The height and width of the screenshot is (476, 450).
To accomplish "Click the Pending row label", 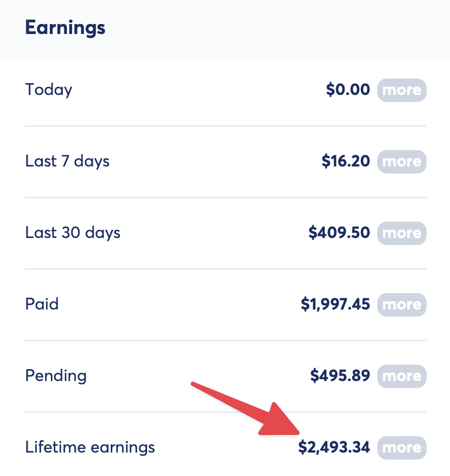I will [x=56, y=376].
